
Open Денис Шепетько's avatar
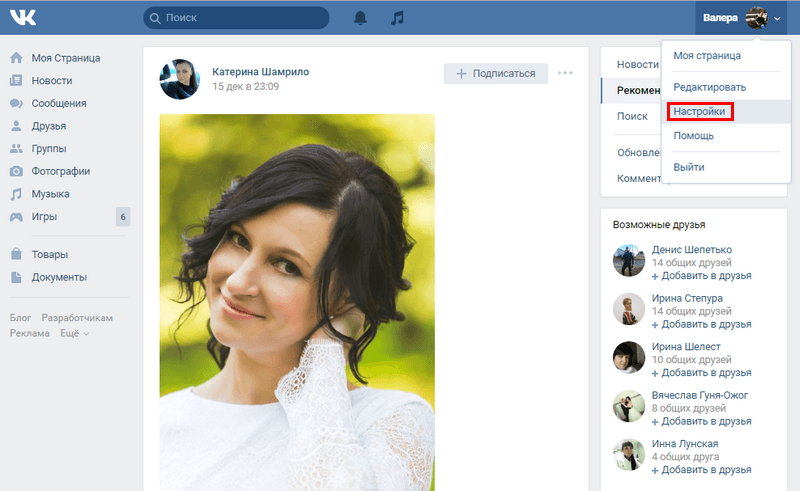[629, 260]
